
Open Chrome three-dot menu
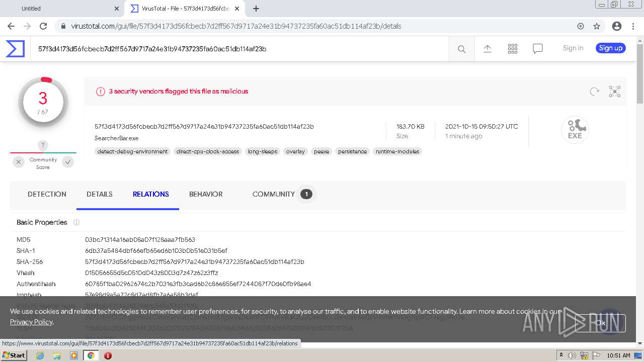pos(632,26)
